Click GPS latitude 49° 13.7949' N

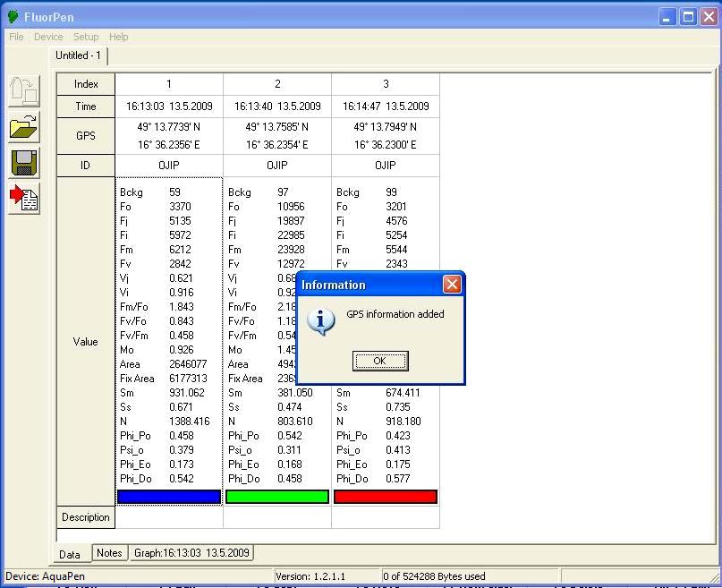click(x=386, y=127)
